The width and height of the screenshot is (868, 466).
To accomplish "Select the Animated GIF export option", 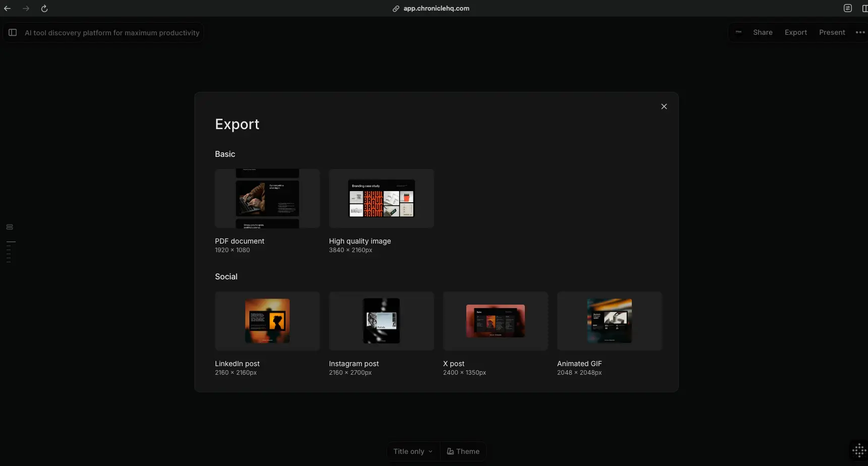I will [609, 321].
